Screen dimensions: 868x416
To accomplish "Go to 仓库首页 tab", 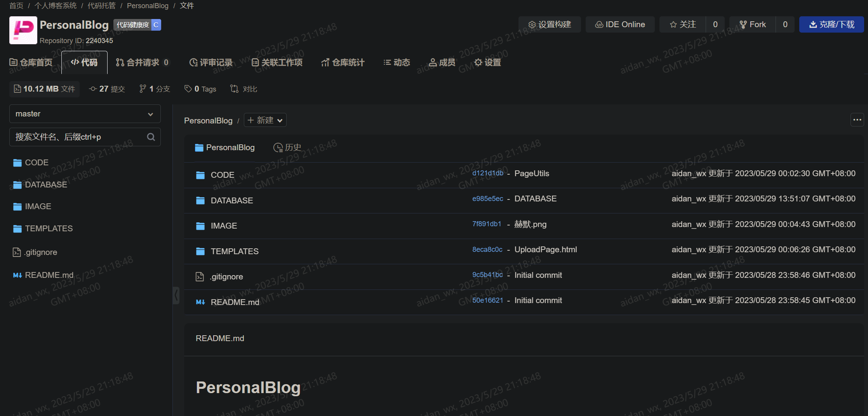I will tap(31, 62).
